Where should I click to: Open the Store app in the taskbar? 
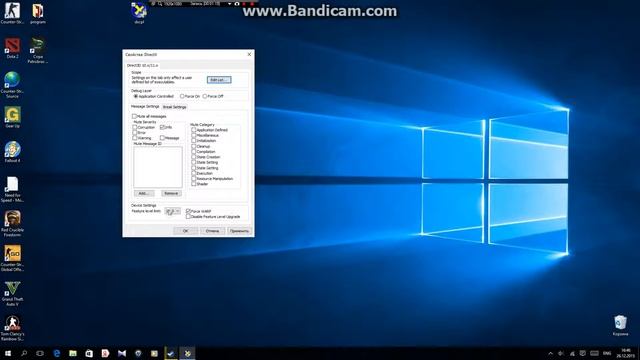[89, 353]
